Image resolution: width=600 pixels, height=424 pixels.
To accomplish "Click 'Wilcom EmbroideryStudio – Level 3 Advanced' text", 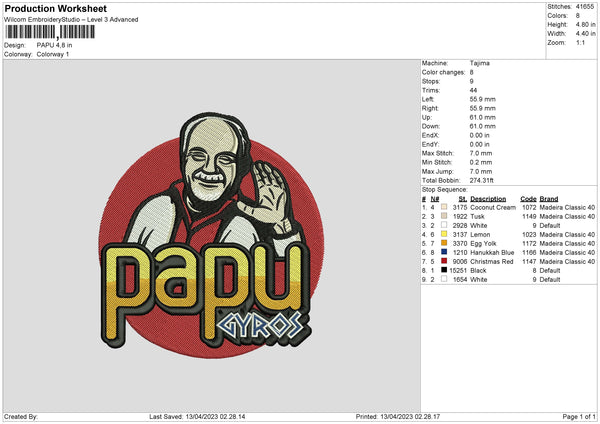I will 71,20.
